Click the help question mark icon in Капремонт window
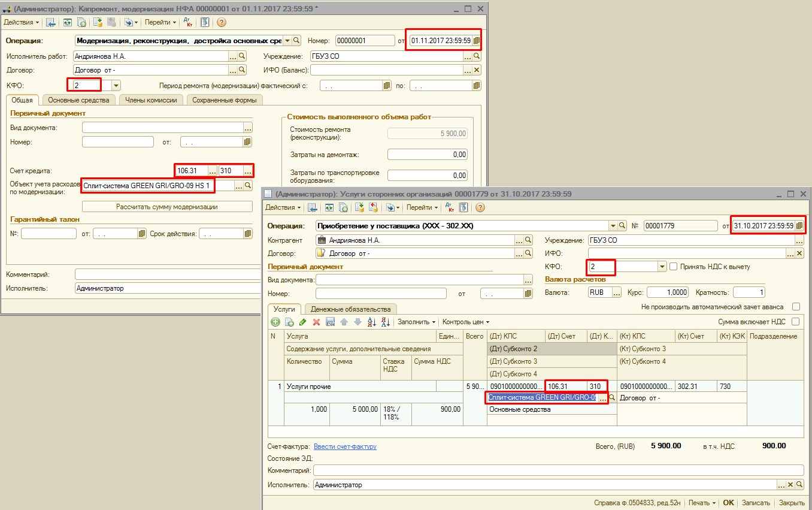 [x=221, y=22]
